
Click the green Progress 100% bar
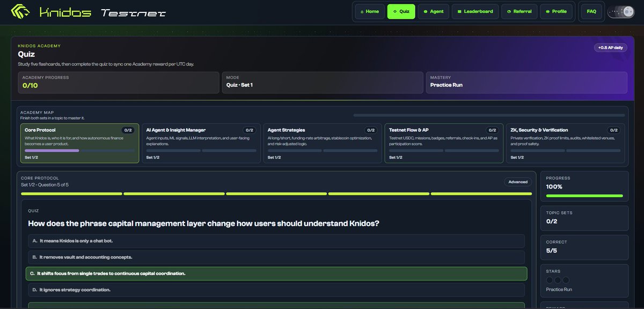[584, 196]
